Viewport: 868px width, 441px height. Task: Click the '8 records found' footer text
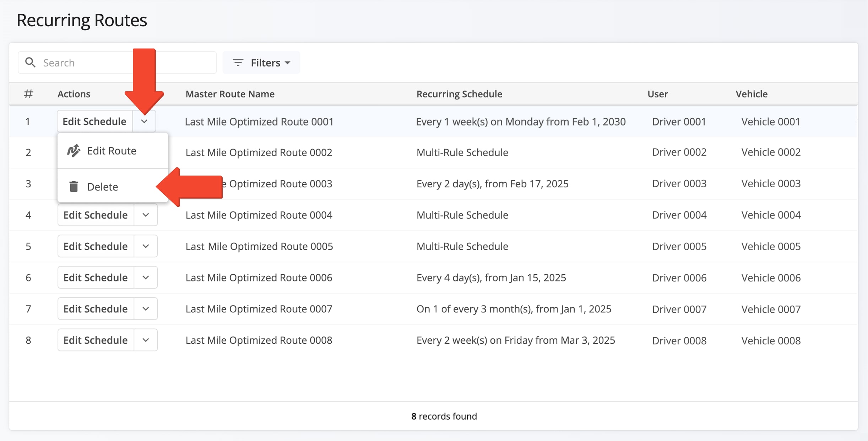(444, 416)
